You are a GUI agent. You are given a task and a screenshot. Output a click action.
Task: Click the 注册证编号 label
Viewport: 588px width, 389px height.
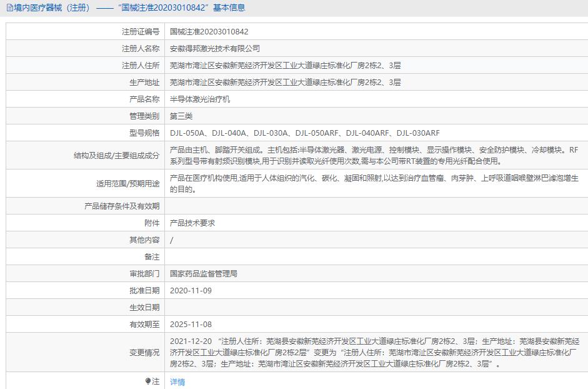tap(141, 31)
